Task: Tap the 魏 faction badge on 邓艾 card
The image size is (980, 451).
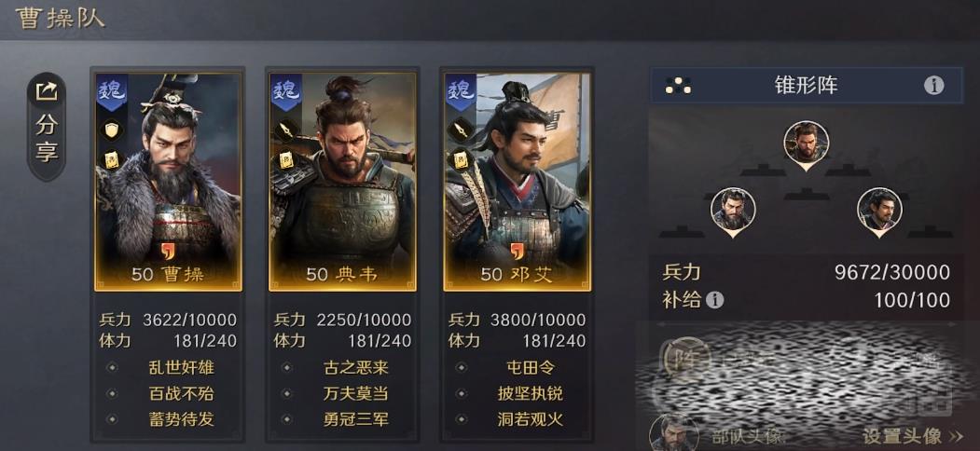Action: (461, 92)
